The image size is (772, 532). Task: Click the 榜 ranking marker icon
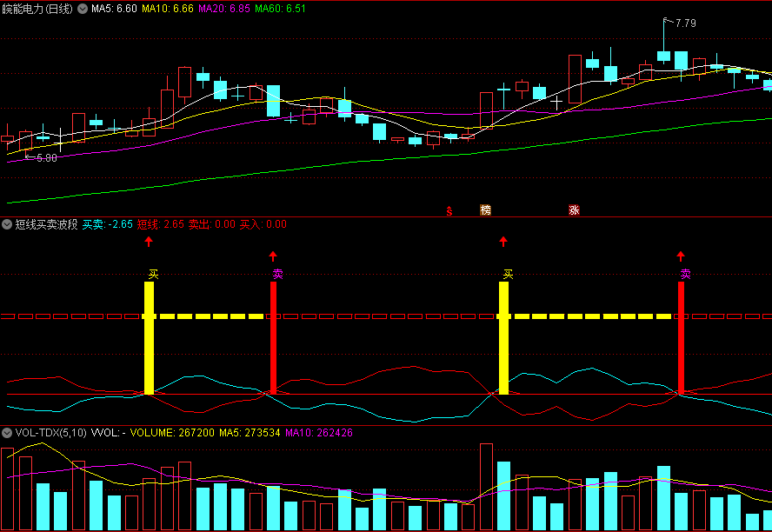pos(485,210)
